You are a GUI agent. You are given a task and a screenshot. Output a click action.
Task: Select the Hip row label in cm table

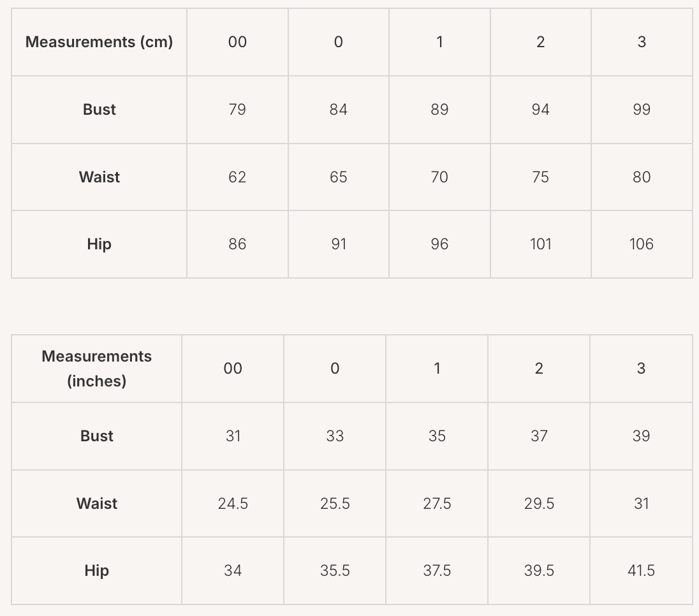pyautogui.click(x=99, y=244)
